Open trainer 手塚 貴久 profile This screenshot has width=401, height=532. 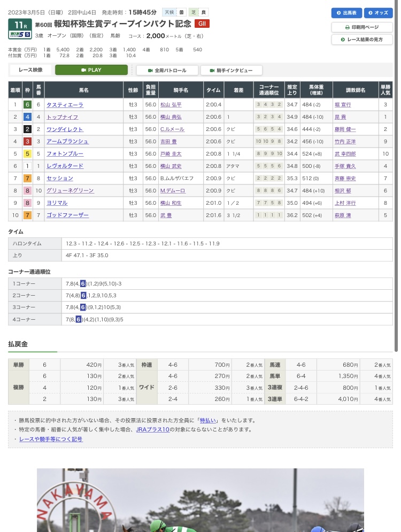coord(345,166)
